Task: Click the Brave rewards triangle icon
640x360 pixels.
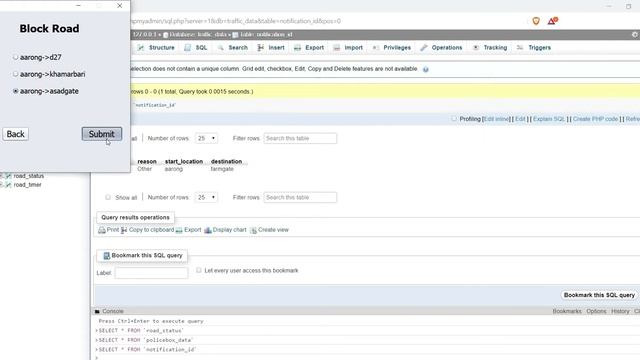Action: 553,21
